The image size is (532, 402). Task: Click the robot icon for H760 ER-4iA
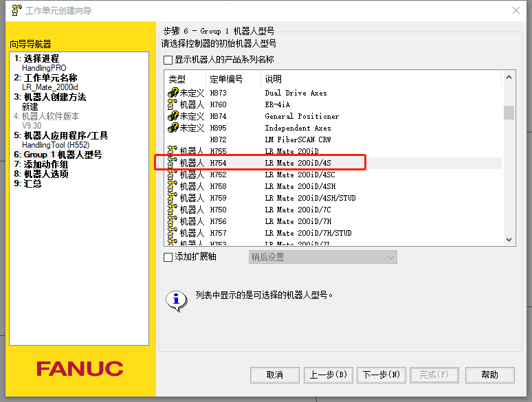[173, 104]
